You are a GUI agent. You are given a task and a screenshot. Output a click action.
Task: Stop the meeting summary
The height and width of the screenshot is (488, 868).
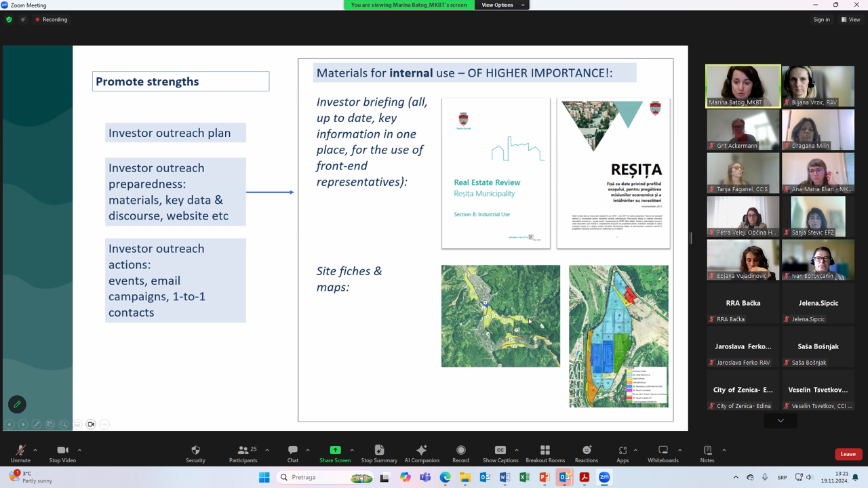coord(379,453)
